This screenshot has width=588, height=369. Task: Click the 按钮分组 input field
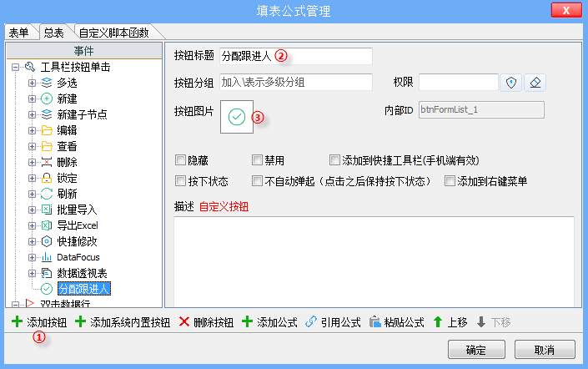(296, 82)
